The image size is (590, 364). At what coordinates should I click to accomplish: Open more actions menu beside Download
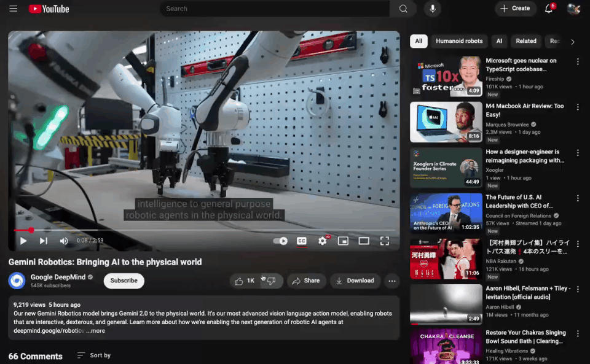point(391,281)
